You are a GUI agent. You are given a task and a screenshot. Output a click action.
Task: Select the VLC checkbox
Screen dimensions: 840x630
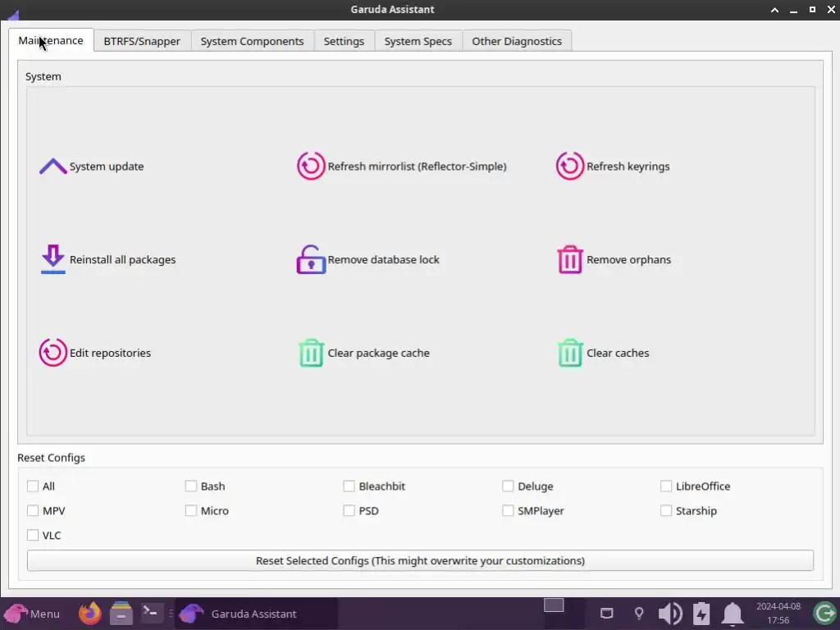(33, 535)
